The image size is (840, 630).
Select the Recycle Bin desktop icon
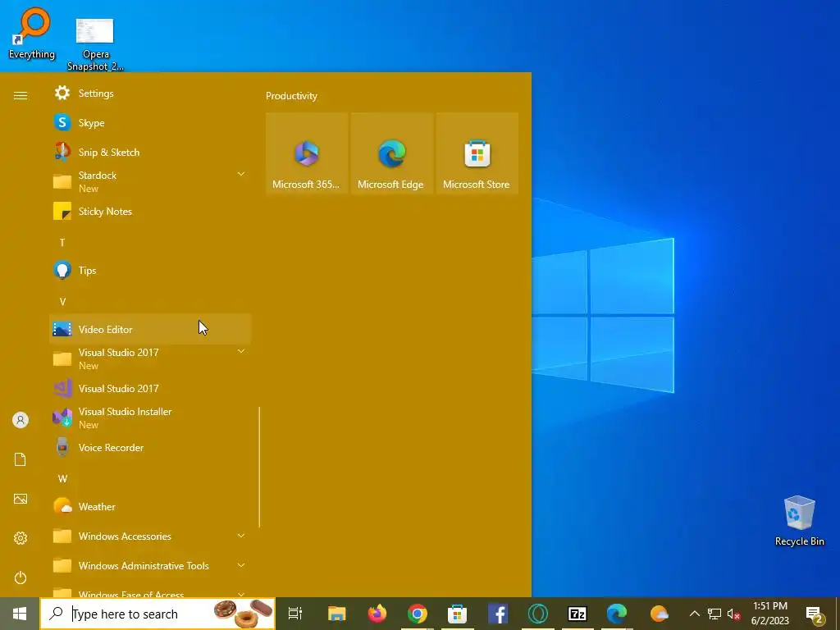(799, 521)
